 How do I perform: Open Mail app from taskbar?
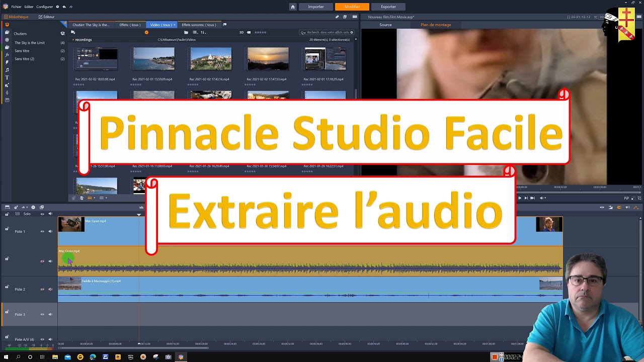[x=67, y=357]
